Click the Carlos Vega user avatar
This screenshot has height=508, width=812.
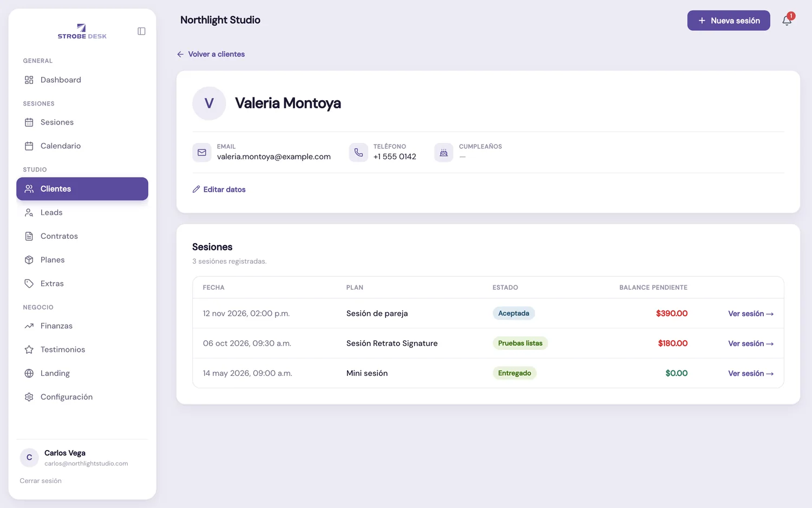(29, 458)
